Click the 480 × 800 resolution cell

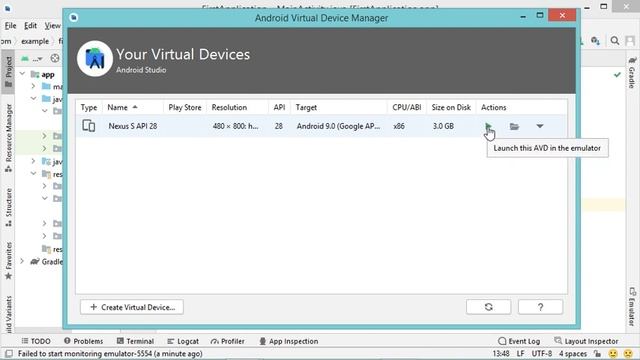click(x=235, y=126)
